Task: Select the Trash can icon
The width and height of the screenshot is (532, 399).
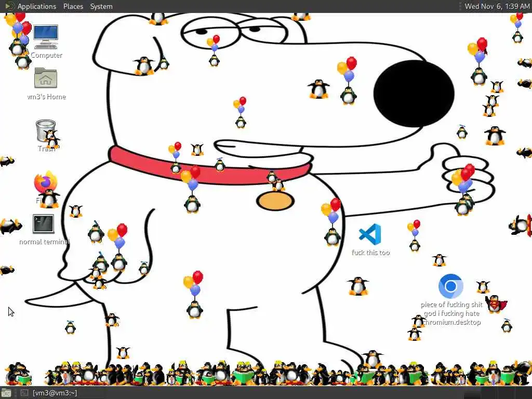Action: (x=46, y=131)
